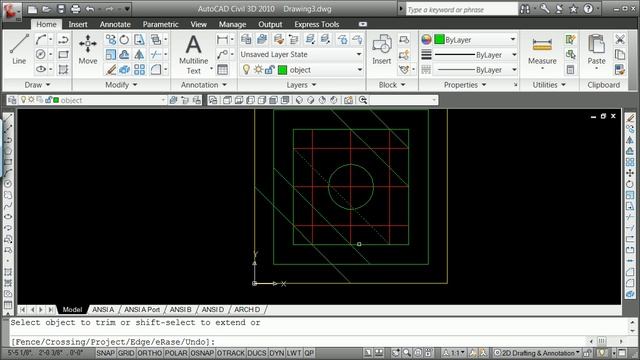Toggle OSNAP in status bar

click(202, 353)
